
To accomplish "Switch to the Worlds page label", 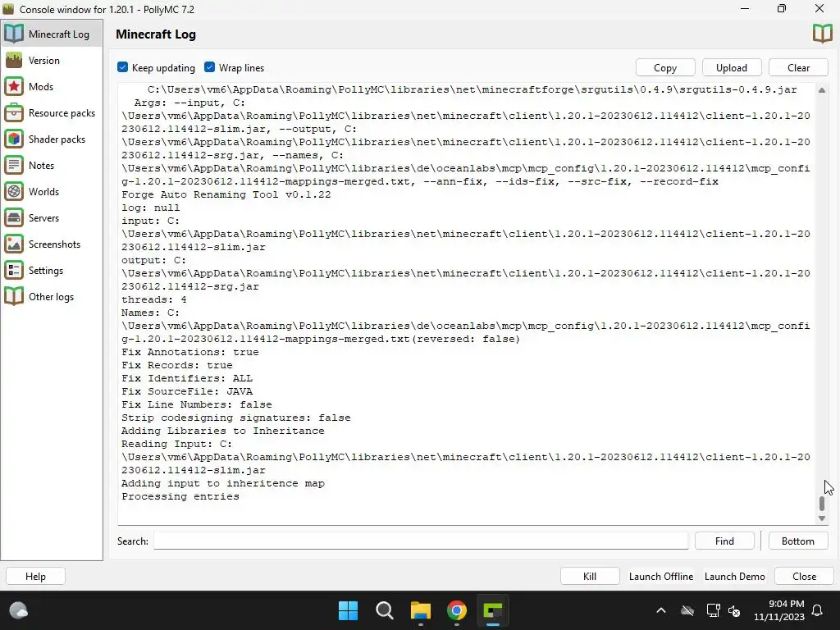I will coord(43,192).
